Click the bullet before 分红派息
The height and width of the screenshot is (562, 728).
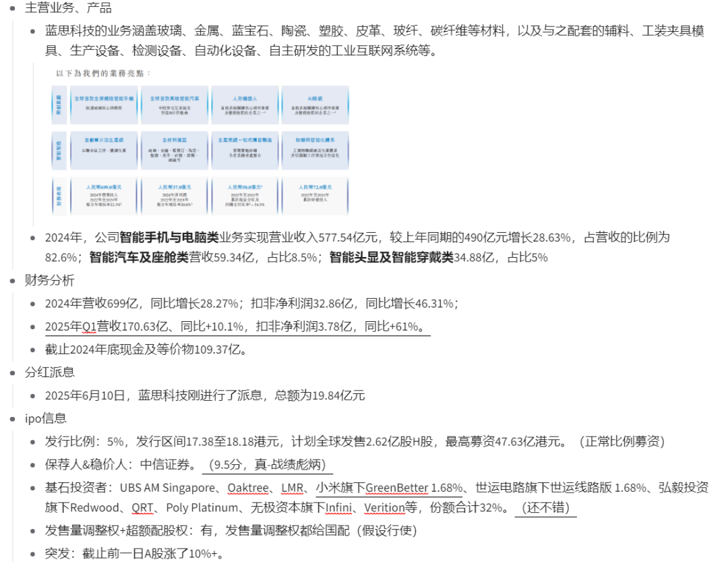(13, 373)
